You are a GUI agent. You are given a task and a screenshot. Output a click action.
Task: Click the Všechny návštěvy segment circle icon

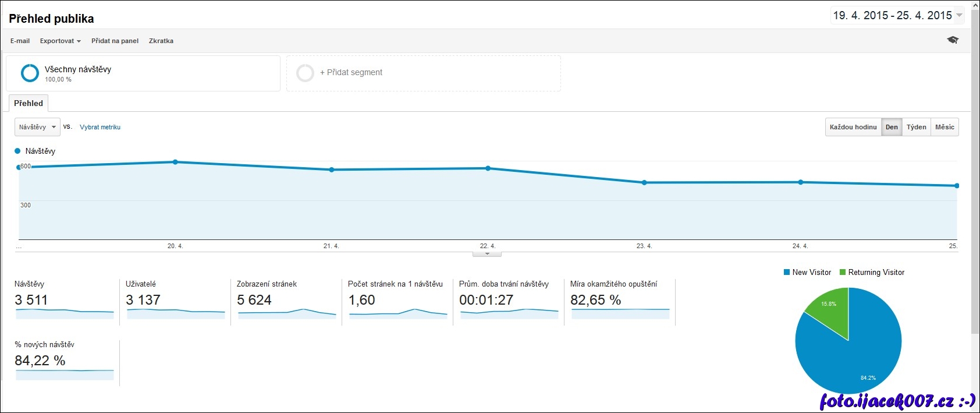point(30,73)
